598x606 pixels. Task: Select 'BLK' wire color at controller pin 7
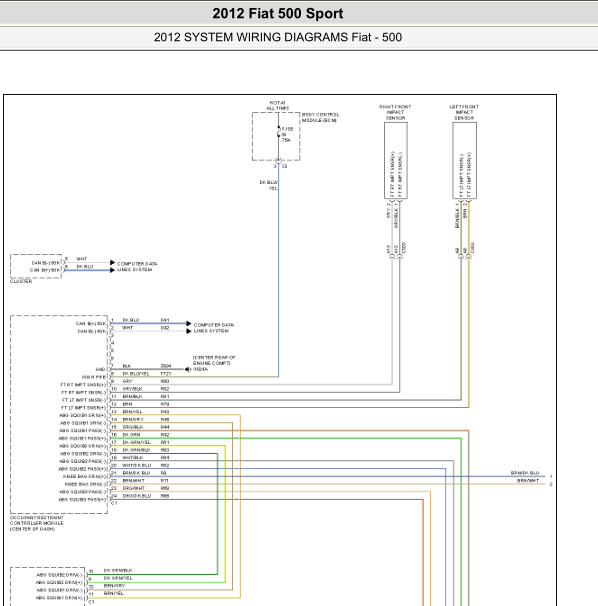(x=126, y=366)
